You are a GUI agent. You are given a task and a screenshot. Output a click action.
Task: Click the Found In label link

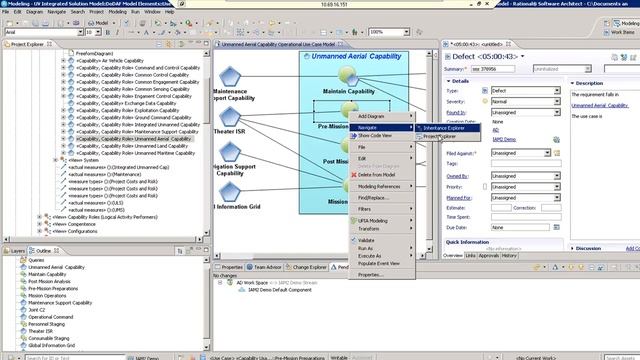(456, 113)
